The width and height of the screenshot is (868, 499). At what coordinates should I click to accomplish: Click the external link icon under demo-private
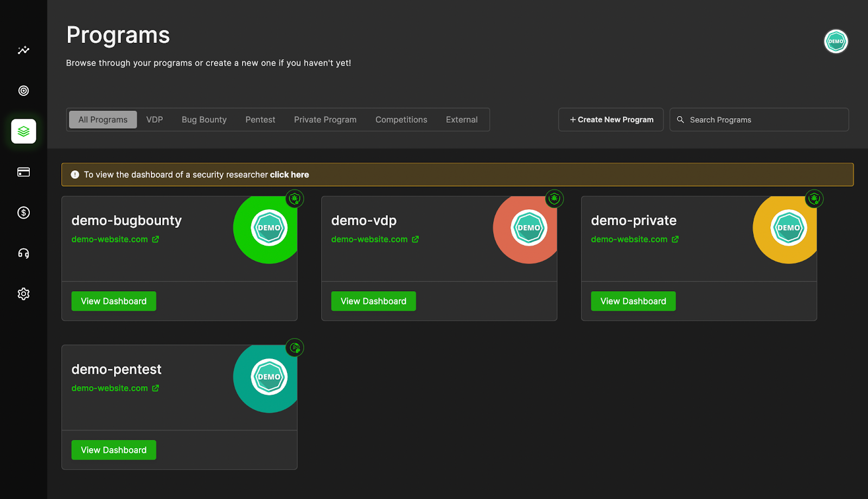(x=675, y=239)
